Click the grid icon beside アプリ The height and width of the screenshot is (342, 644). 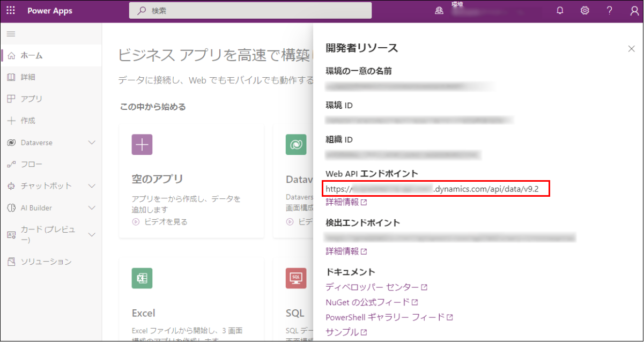point(11,99)
